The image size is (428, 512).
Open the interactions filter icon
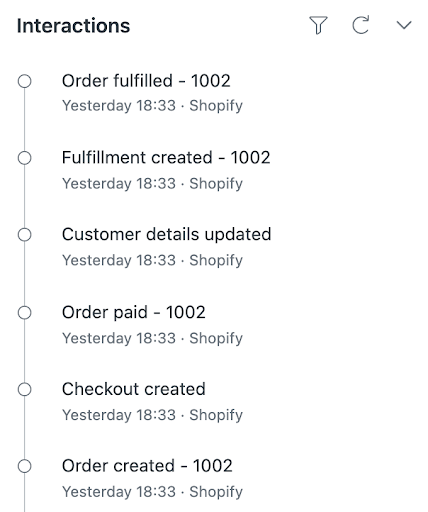coord(318,25)
